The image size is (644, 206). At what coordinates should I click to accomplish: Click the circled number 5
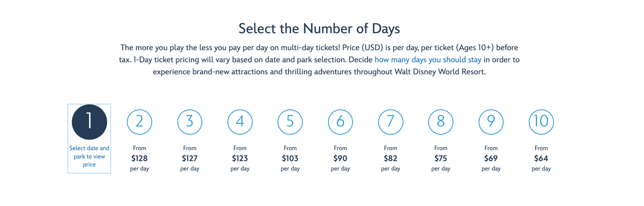290,122
